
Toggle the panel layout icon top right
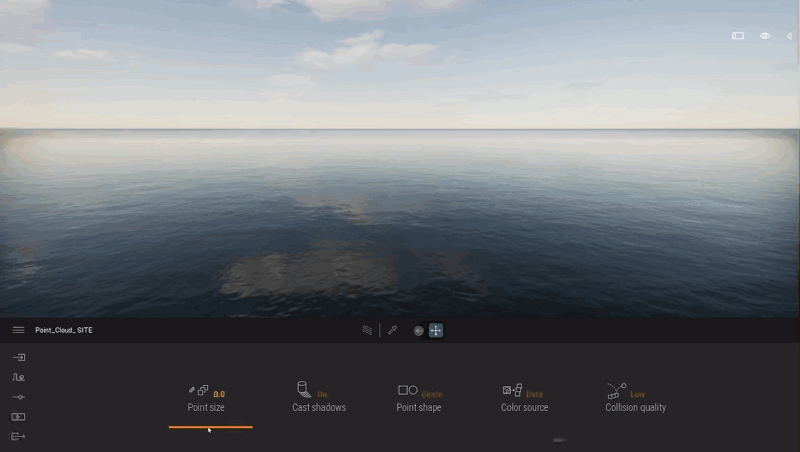[738, 36]
